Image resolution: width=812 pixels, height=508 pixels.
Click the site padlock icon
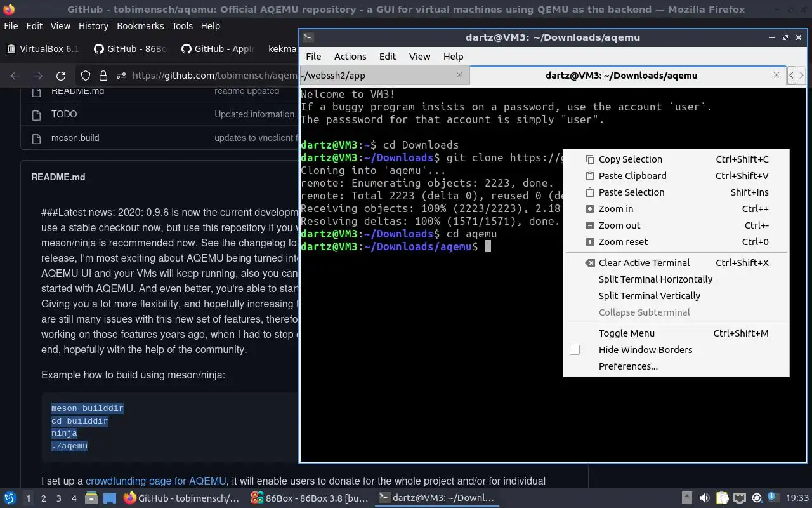click(x=103, y=76)
